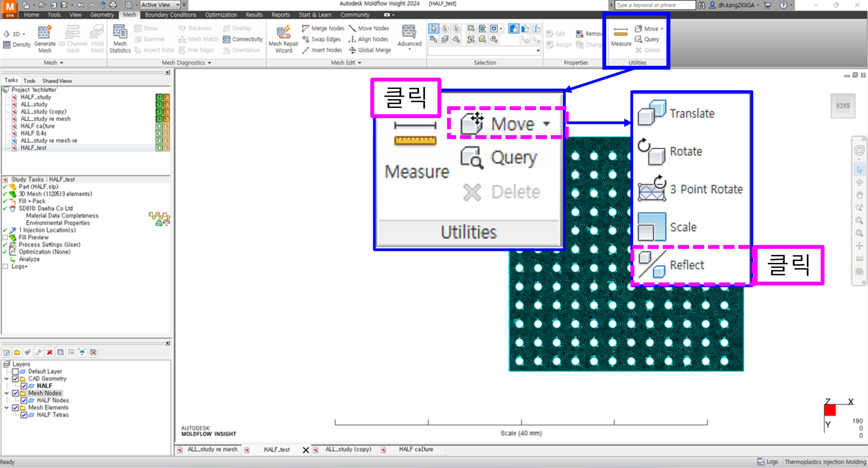This screenshot has width=868, height=468.
Task: Select the HALF ca[ture study in project
Action: 37,126
